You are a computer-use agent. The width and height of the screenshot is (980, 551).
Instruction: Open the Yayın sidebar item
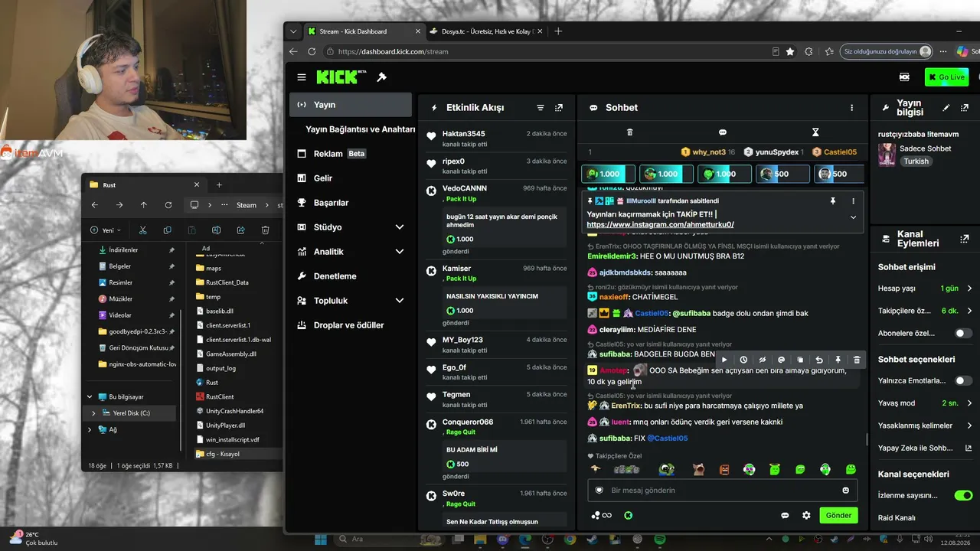pyautogui.click(x=351, y=105)
